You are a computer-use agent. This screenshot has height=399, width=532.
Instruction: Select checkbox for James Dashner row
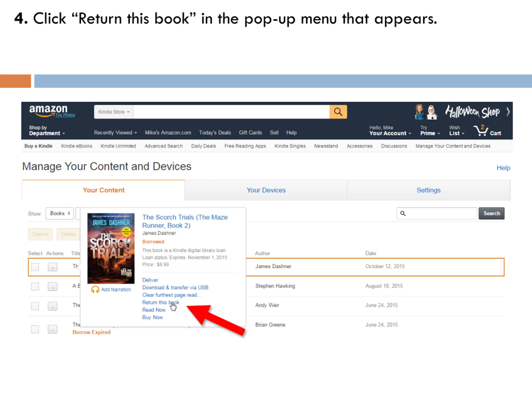click(35, 267)
